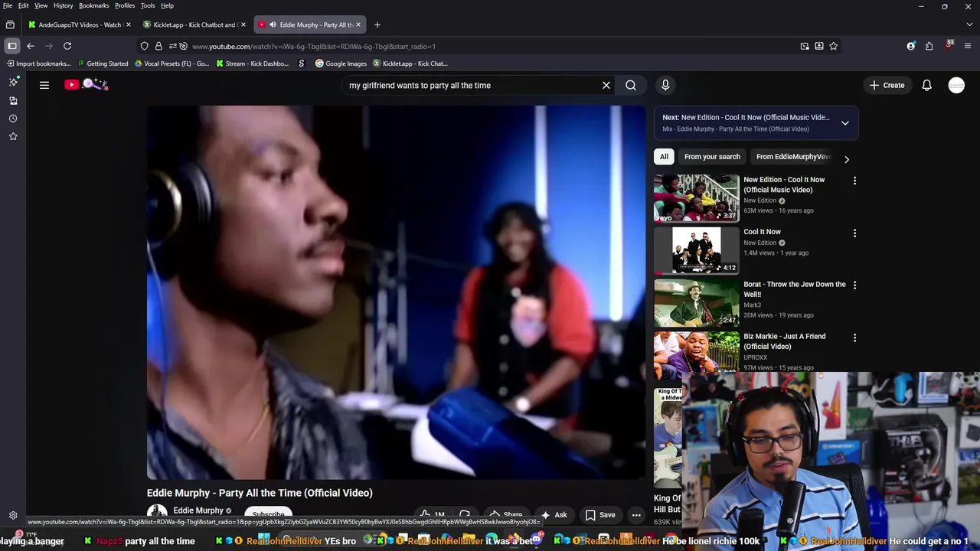The image size is (980, 551).
Task: Open picture-in-picture icon in address bar
Action: pyautogui.click(x=805, y=46)
